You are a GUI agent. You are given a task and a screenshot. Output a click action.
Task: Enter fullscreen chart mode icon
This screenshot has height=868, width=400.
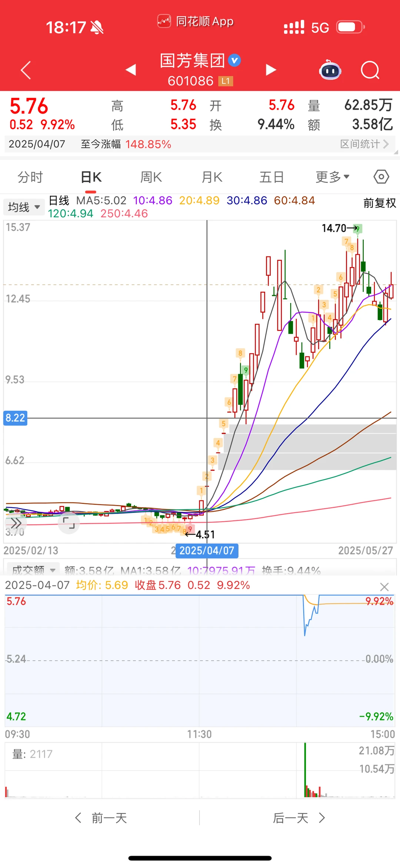pyautogui.click(x=69, y=523)
